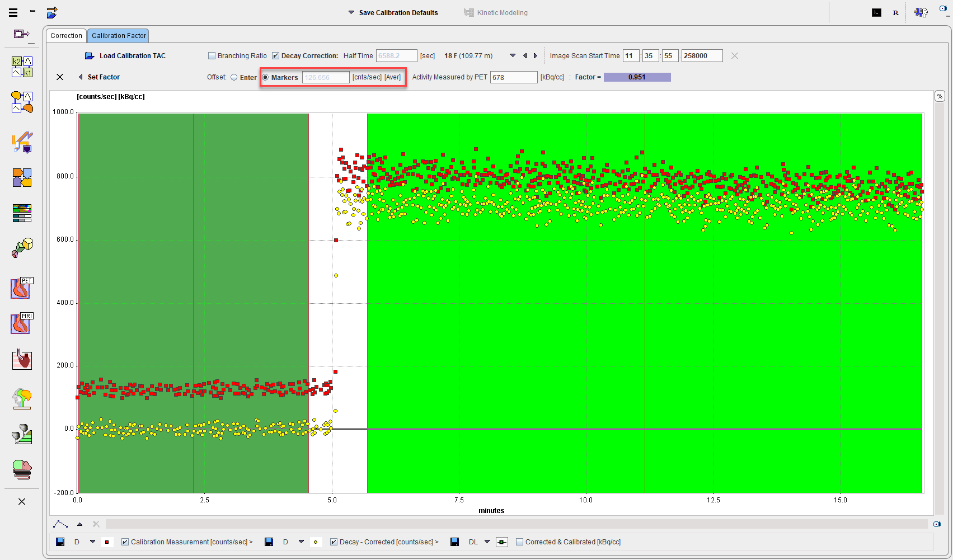Hide the Calibration Measurement curve checkbox
This screenshot has height=560, width=953.
[125, 542]
